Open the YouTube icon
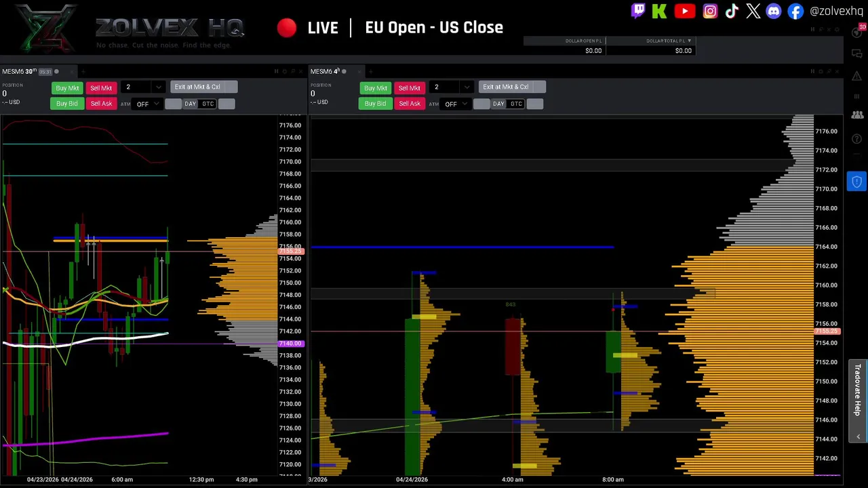 click(x=685, y=11)
